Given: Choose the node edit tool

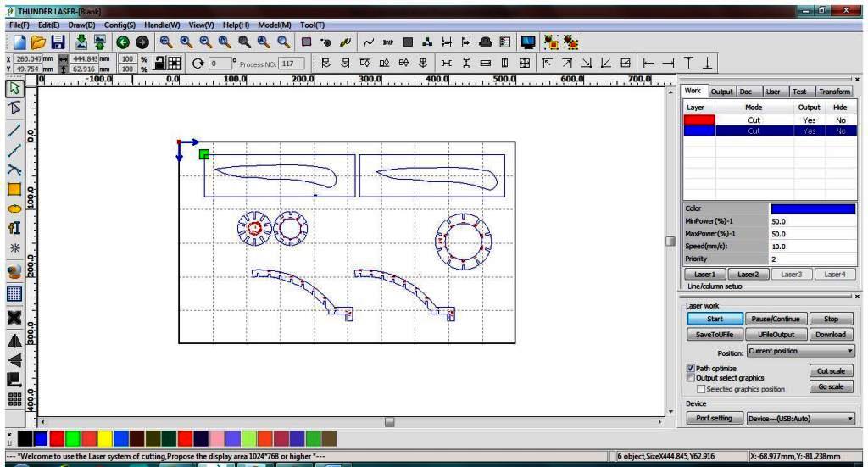Looking at the screenshot, I should pos(14,108).
